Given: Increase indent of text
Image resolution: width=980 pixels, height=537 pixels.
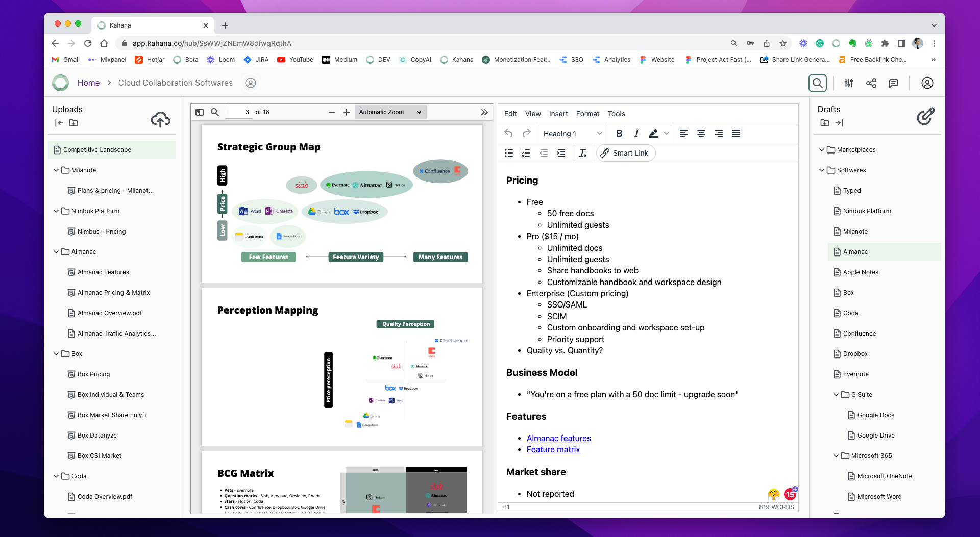Looking at the screenshot, I should point(561,153).
